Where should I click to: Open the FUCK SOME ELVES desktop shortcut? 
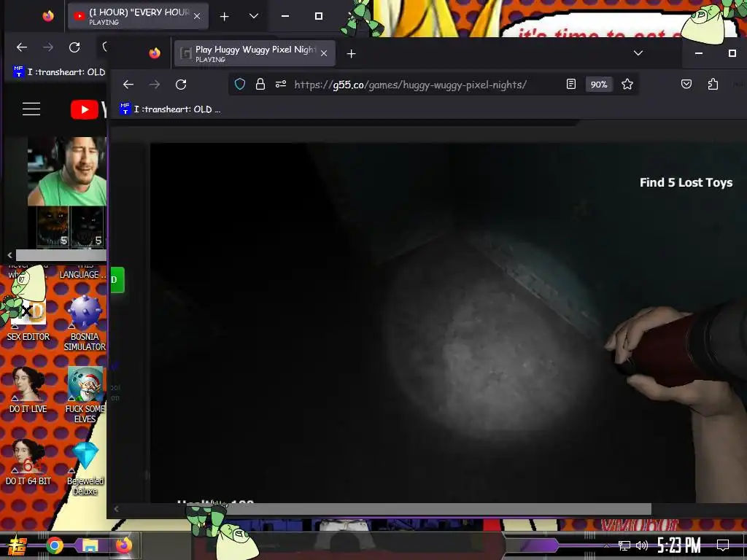(x=85, y=394)
